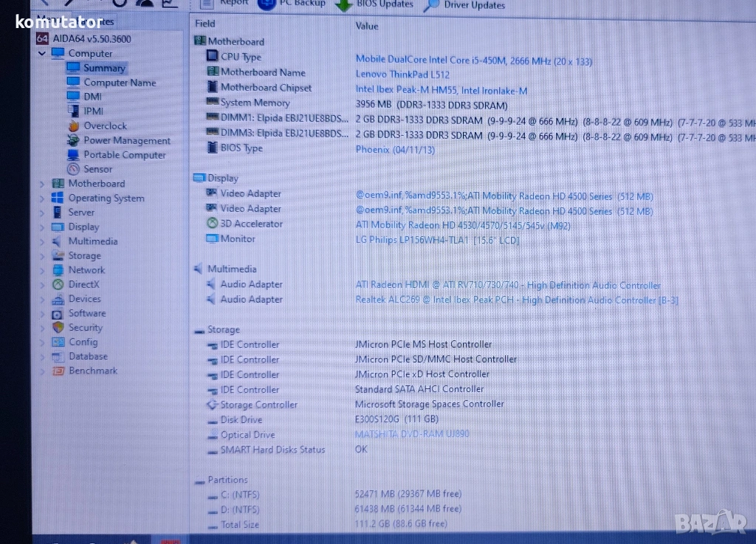Expand the Benchmark tree node

tap(42, 371)
